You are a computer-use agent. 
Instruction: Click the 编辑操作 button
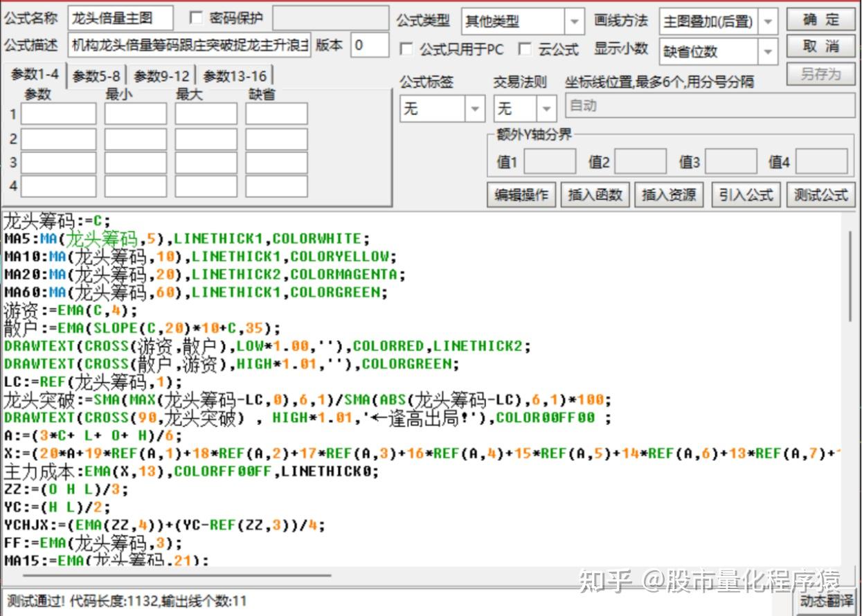521,194
